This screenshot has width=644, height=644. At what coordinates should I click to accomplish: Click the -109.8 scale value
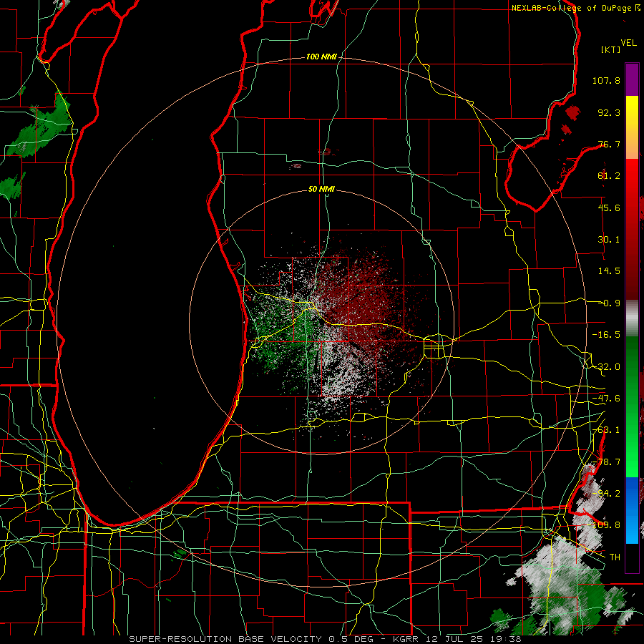pyautogui.click(x=605, y=525)
